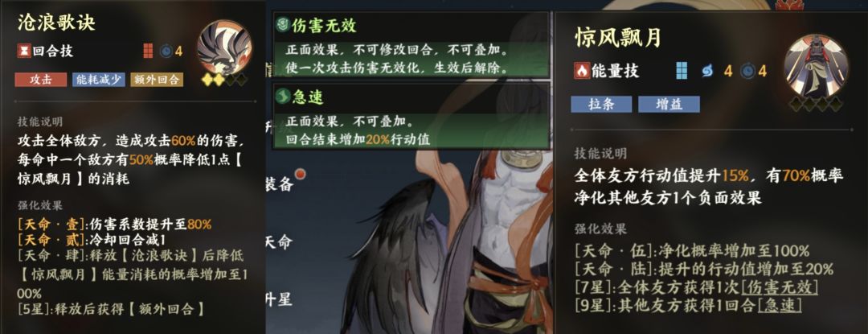Screen dimensions: 868x334
Task: Click the green 伤害无效 shield icon
Action: [283, 24]
